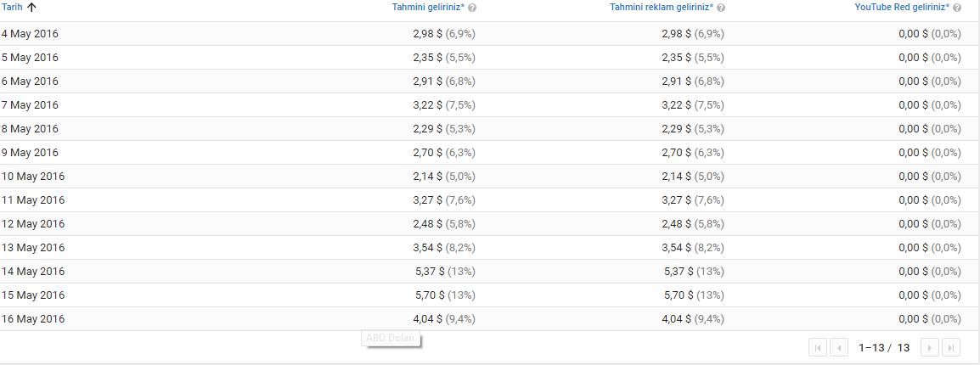Sort by Tahmini reklam geliriniz column
Viewport: 980px width, 365px height.
point(662,8)
